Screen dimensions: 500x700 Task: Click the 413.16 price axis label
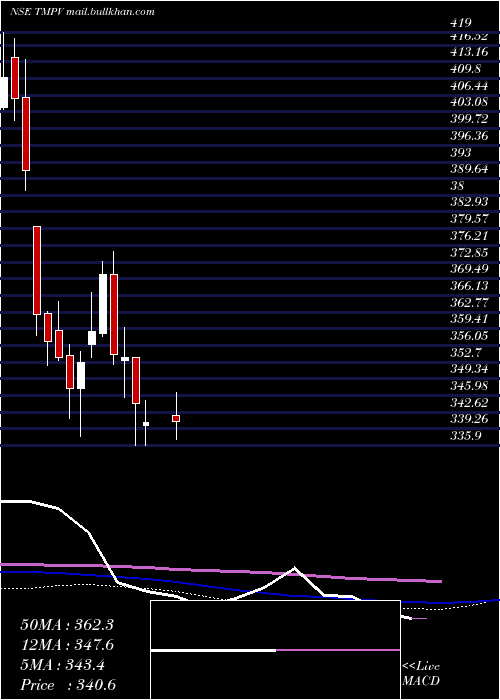pyautogui.click(x=469, y=52)
